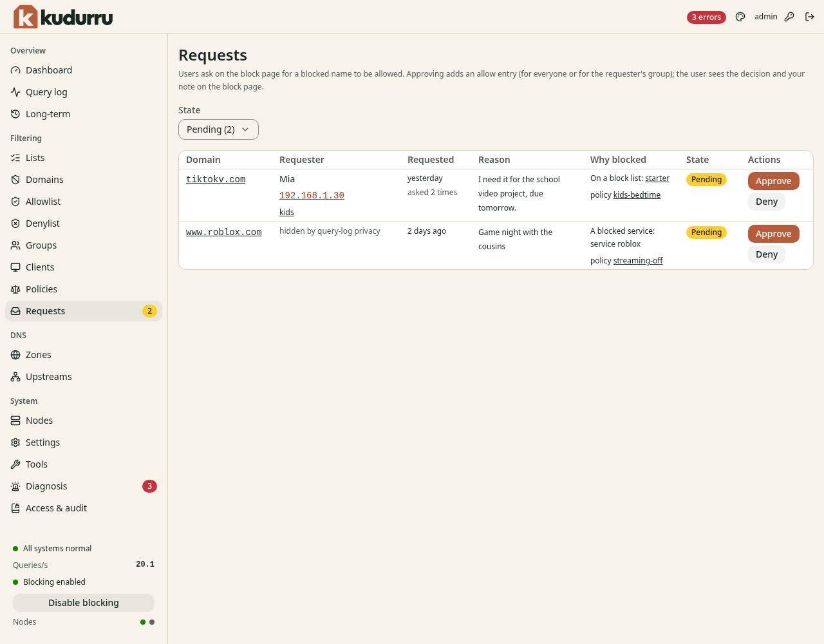Open the Allowlist section

pyautogui.click(x=84, y=202)
